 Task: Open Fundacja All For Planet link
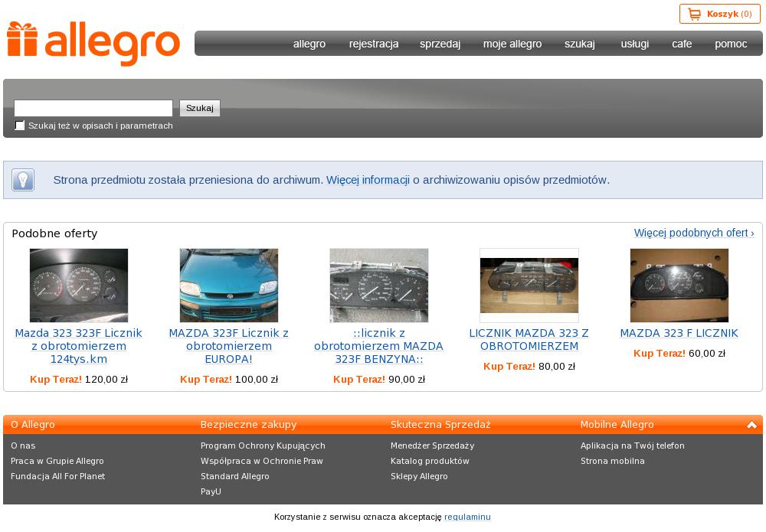coord(57,476)
